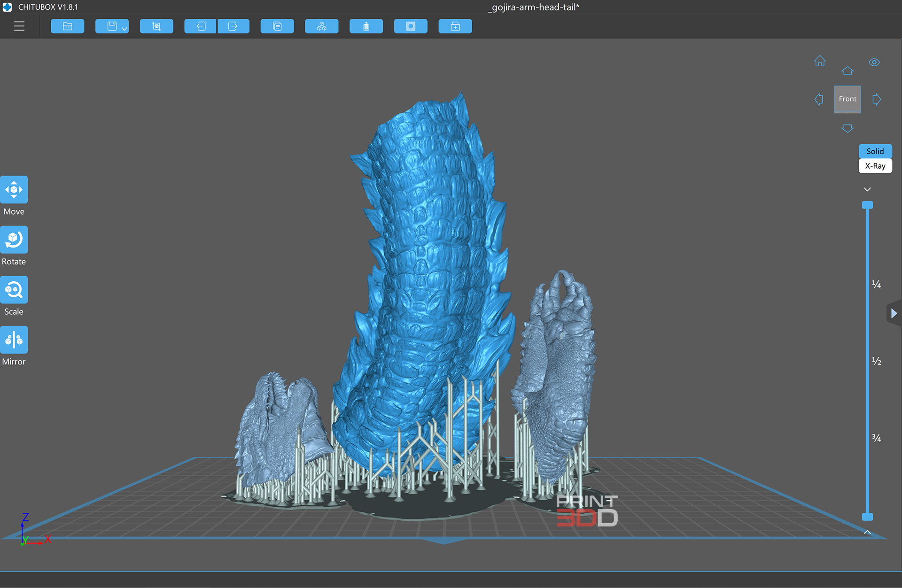The width and height of the screenshot is (902, 588).
Task: Click the Copy/clone model icon
Action: click(x=277, y=26)
